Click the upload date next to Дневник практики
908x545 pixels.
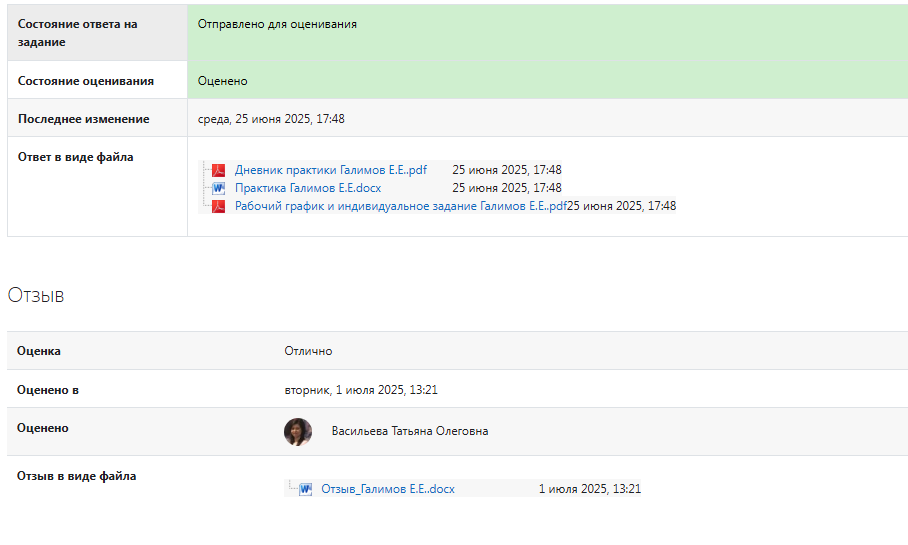tap(506, 170)
